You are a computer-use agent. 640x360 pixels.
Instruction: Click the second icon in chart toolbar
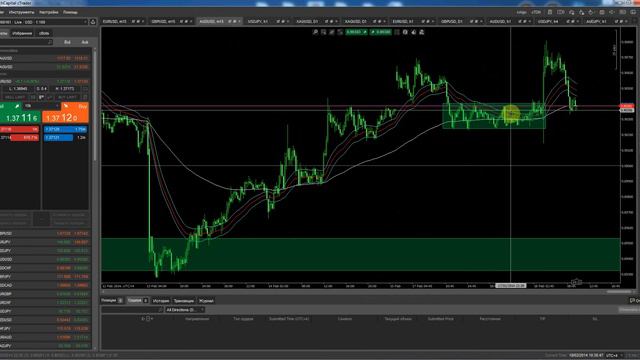324,32
